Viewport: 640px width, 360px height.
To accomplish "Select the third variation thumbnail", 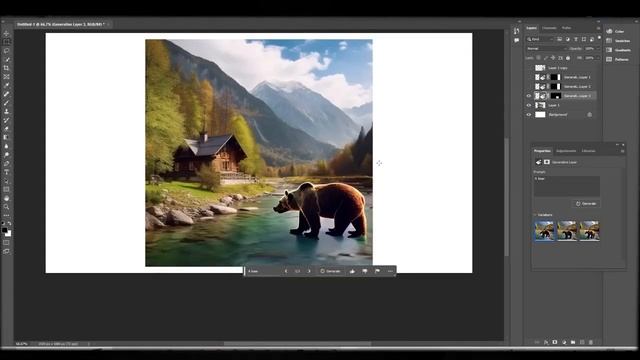I will coord(589,231).
